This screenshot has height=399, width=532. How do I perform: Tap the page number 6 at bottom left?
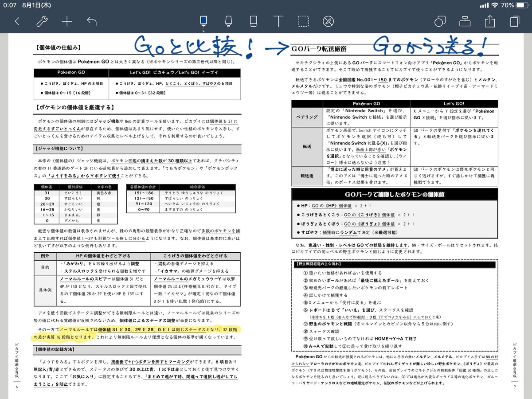click(x=17, y=387)
